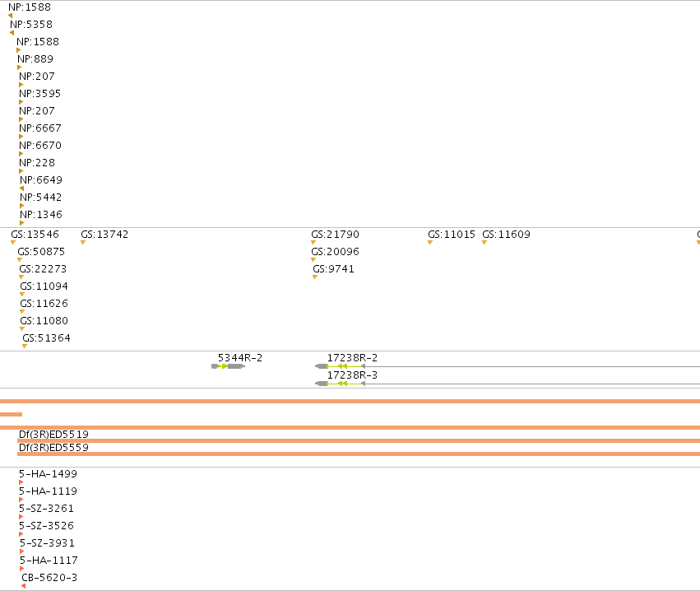Image resolution: width=700 pixels, height=591 pixels.
Task: Open the NP:228 insertion label
Action: [x=37, y=163]
